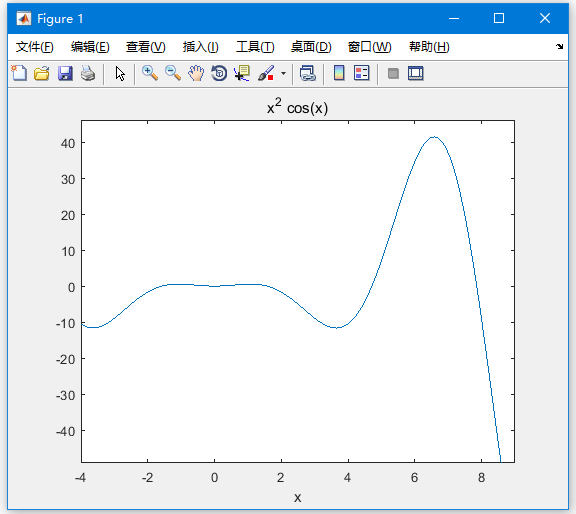The height and width of the screenshot is (514, 576).
Task: Print the figure using printer icon
Action: 88,73
